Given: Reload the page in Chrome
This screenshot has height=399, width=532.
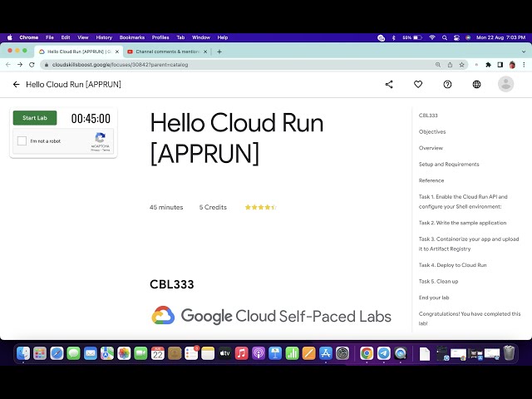Looking at the screenshot, I should (32, 65).
